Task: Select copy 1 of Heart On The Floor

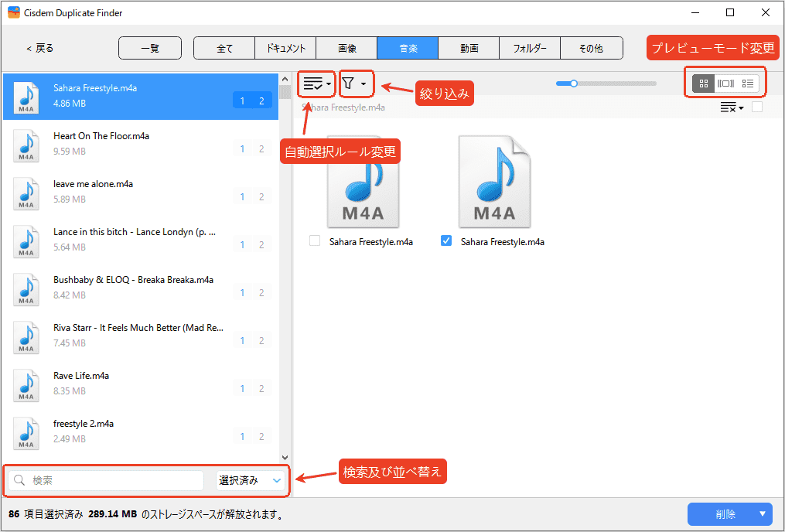Action: tap(242, 148)
